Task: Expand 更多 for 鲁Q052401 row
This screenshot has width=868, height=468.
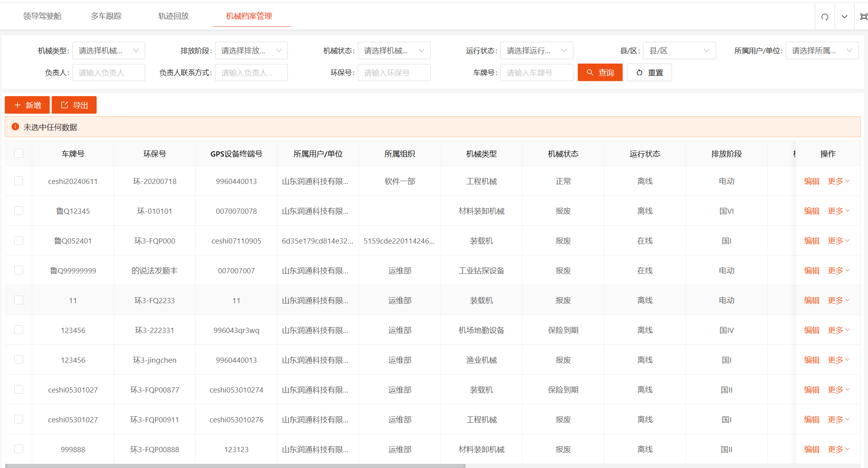Action: (x=839, y=241)
